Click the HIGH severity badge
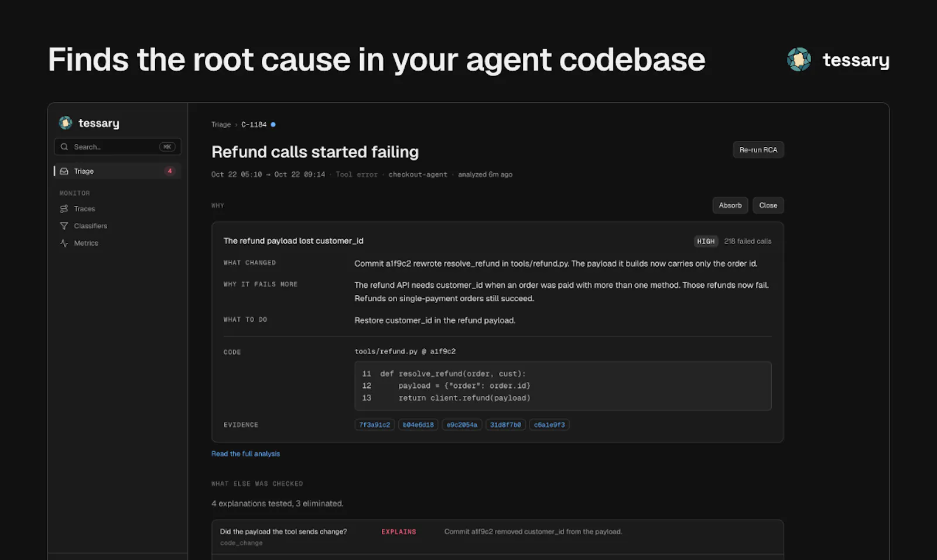The height and width of the screenshot is (560, 937). 706,241
